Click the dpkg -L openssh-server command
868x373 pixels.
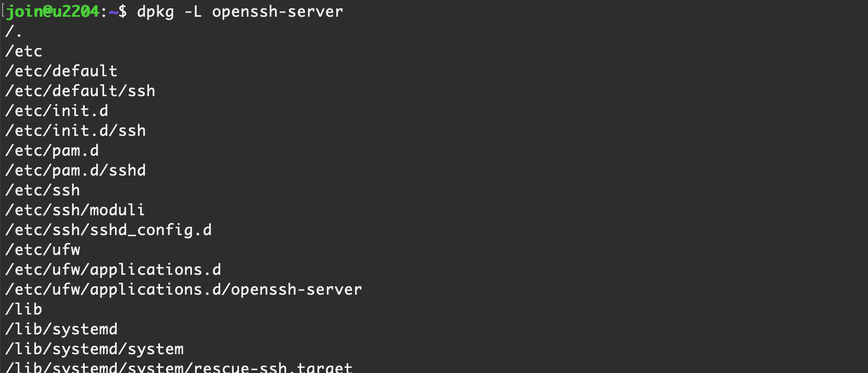coord(239,11)
